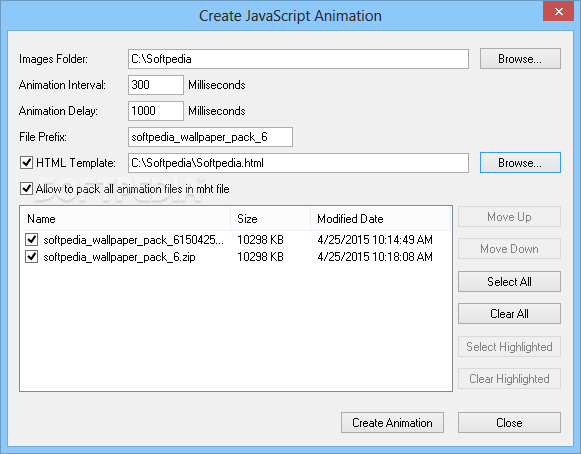Image resolution: width=581 pixels, height=454 pixels.
Task: Select the softpedia_wallpaper_pack_6150425... file name
Action: 133,240
